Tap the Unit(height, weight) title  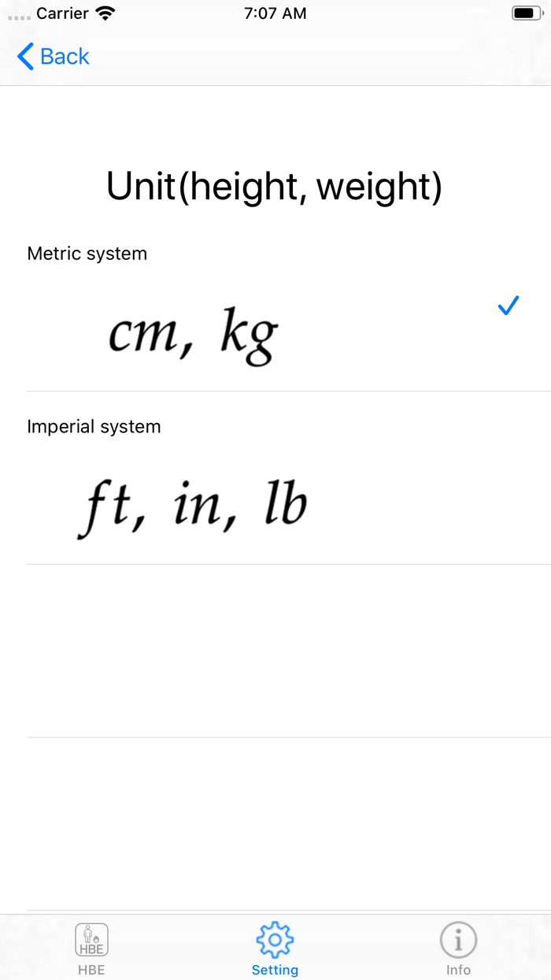pos(275,186)
